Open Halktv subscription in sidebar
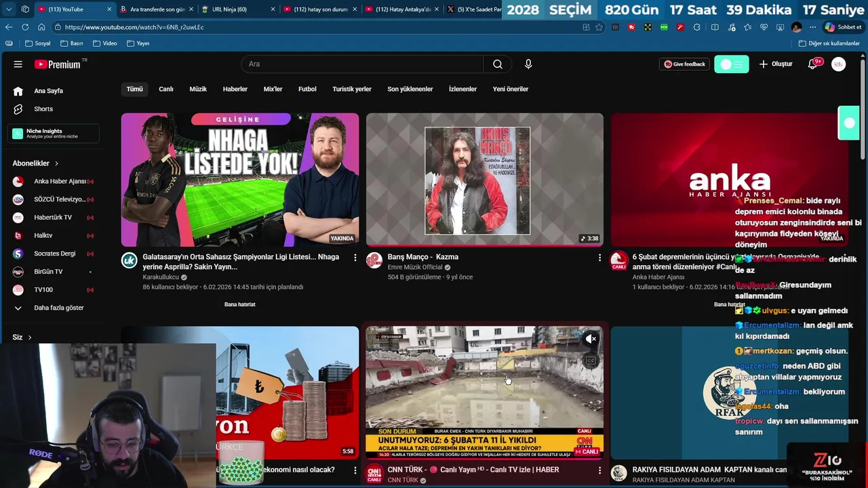Viewport: 868px width, 488px height. coord(54,236)
